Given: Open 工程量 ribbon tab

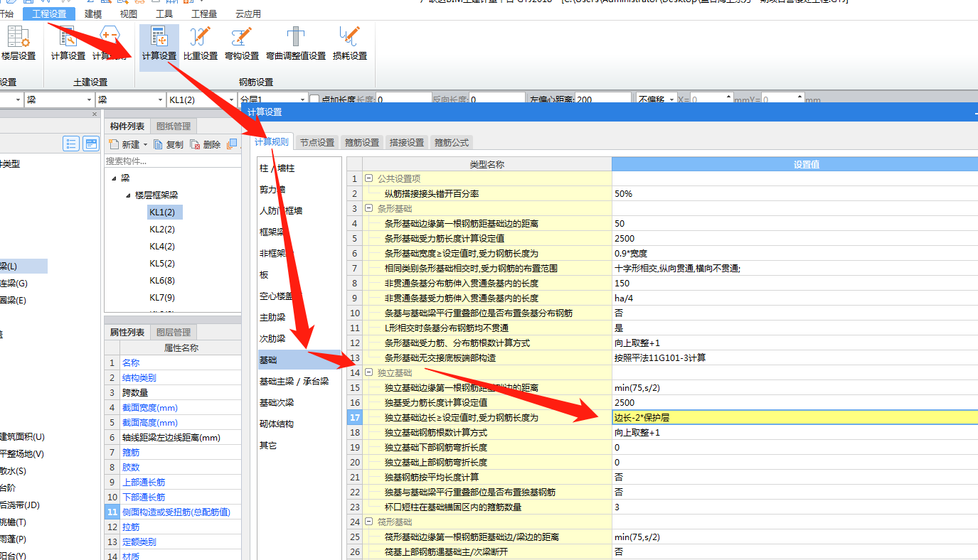Looking at the screenshot, I should [x=204, y=14].
